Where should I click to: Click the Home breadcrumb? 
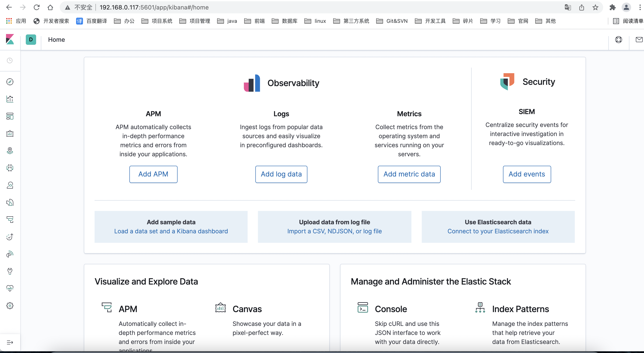pos(57,40)
